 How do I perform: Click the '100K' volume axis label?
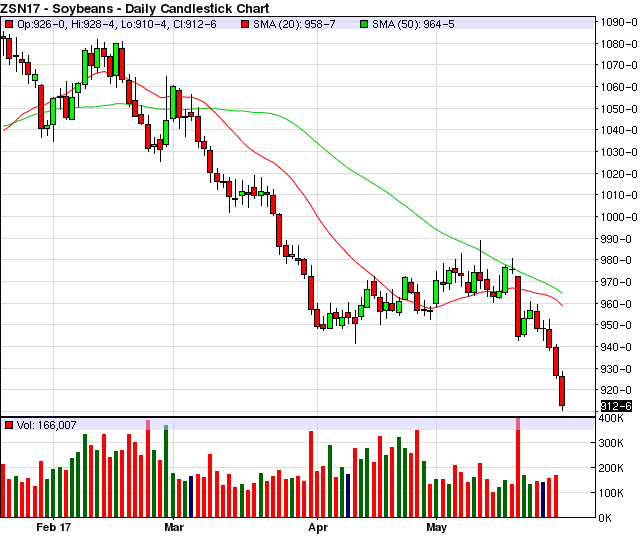coord(611,493)
